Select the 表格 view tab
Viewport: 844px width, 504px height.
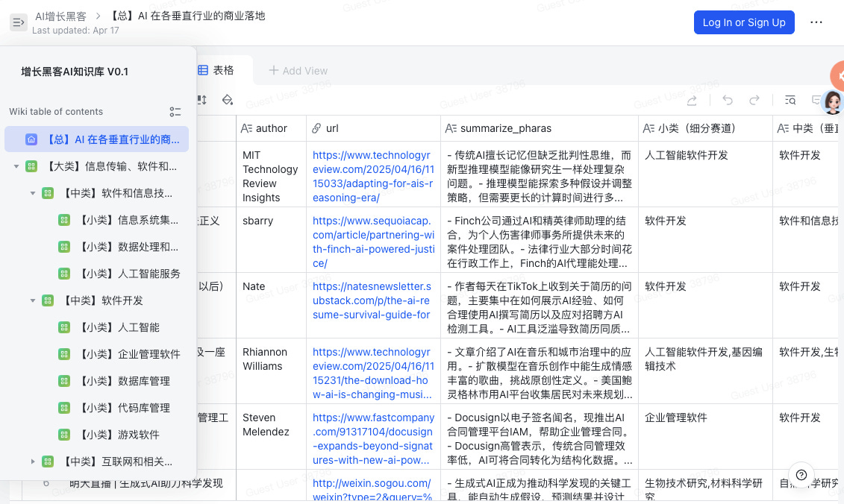(216, 71)
